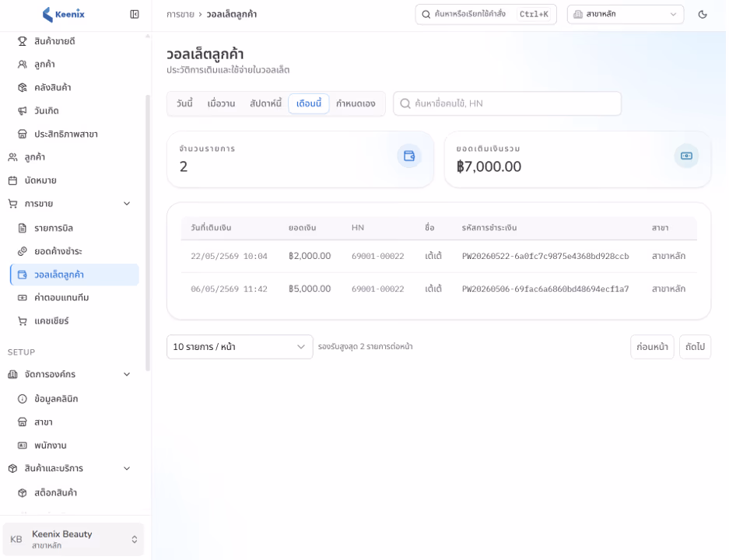The width and height of the screenshot is (729, 560).
Task: Click sidebar vertical scrollbar
Action: (148, 233)
